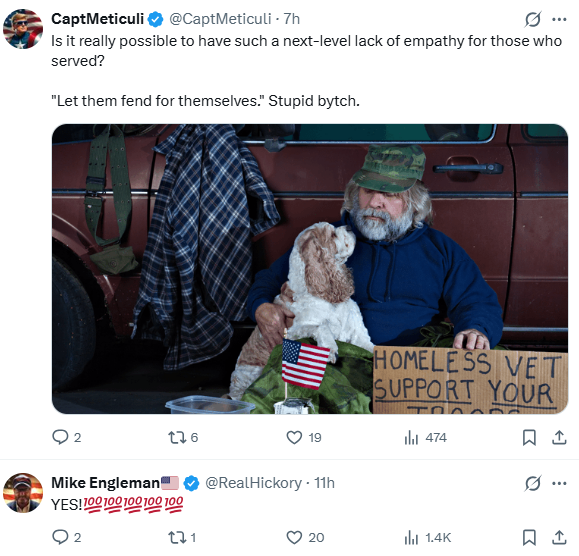This screenshot has width=579, height=556.
Task: Reply to Mike Engleman's post
Action: pos(66,538)
